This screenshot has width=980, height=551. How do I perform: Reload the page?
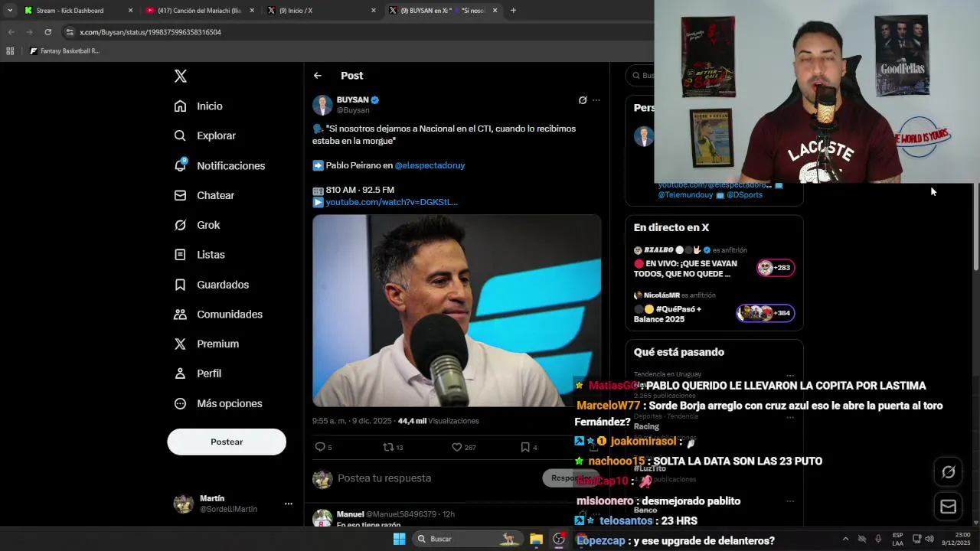[x=47, y=32]
